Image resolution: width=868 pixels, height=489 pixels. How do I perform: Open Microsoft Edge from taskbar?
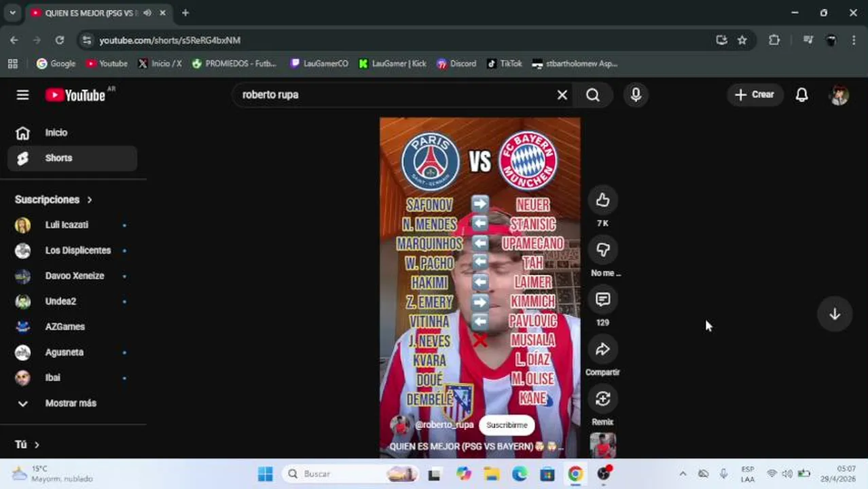click(x=520, y=474)
